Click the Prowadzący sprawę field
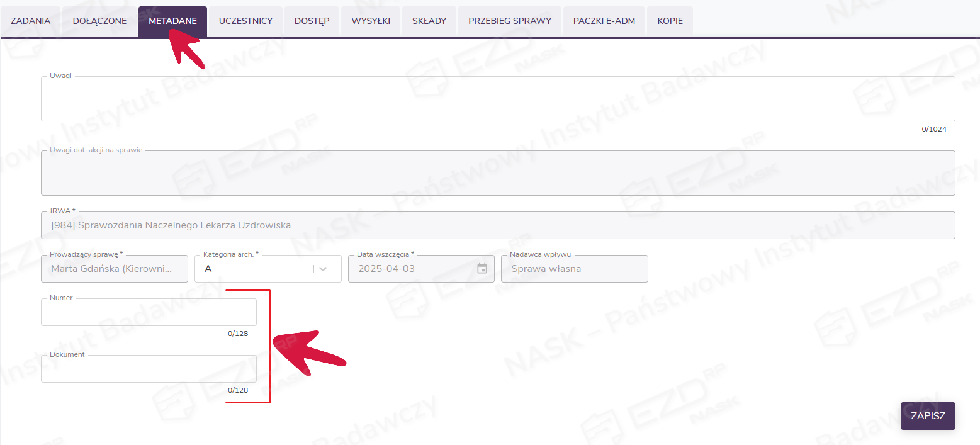 [114, 269]
